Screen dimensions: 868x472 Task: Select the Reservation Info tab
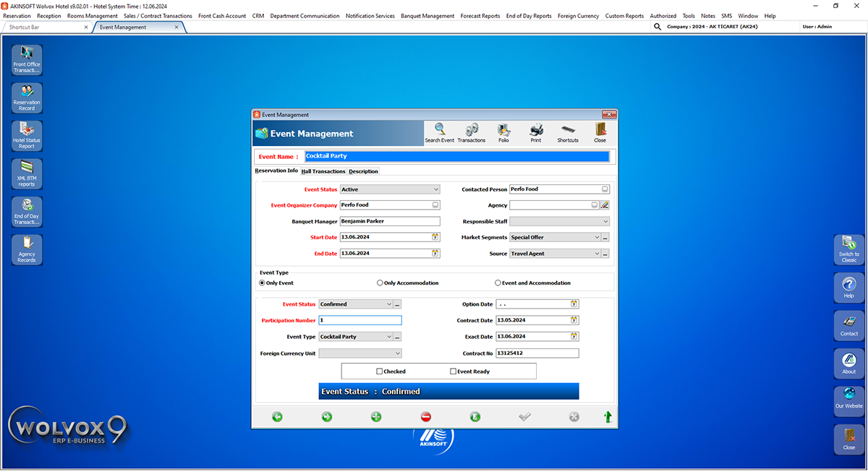[x=276, y=171]
